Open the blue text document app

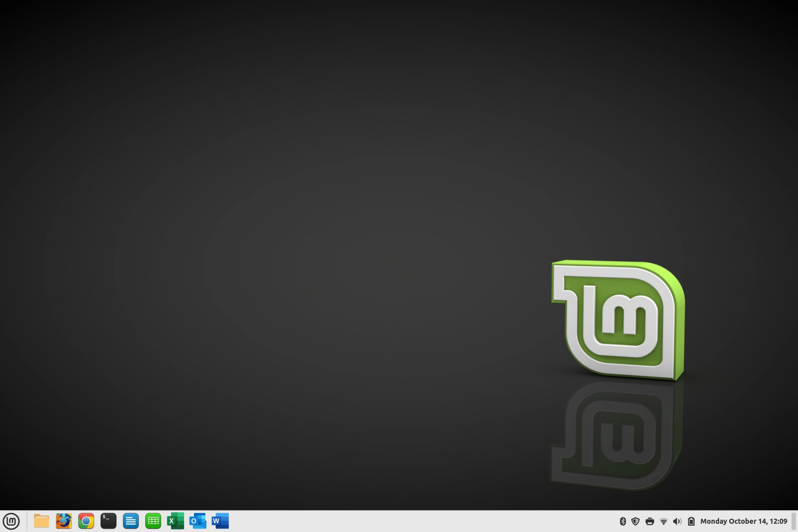[131, 521]
